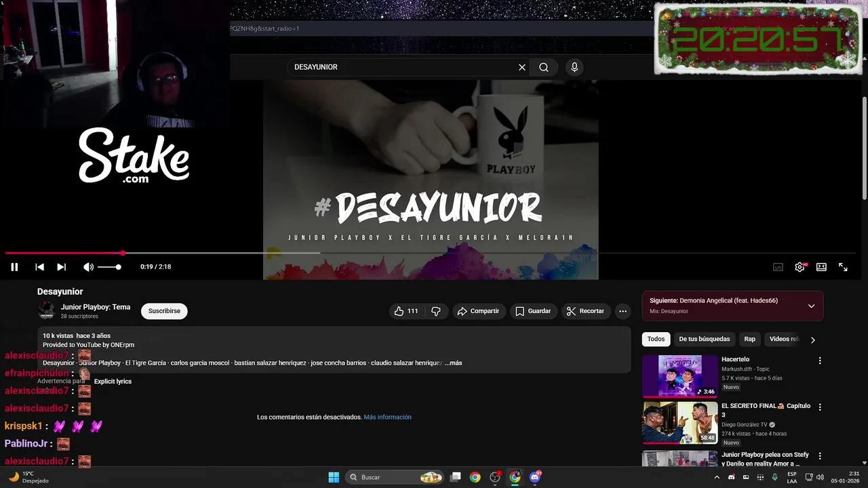The width and height of the screenshot is (868, 488).
Task: Open Junior Playboy: Tema channel link
Action: pyautogui.click(x=96, y=307)
